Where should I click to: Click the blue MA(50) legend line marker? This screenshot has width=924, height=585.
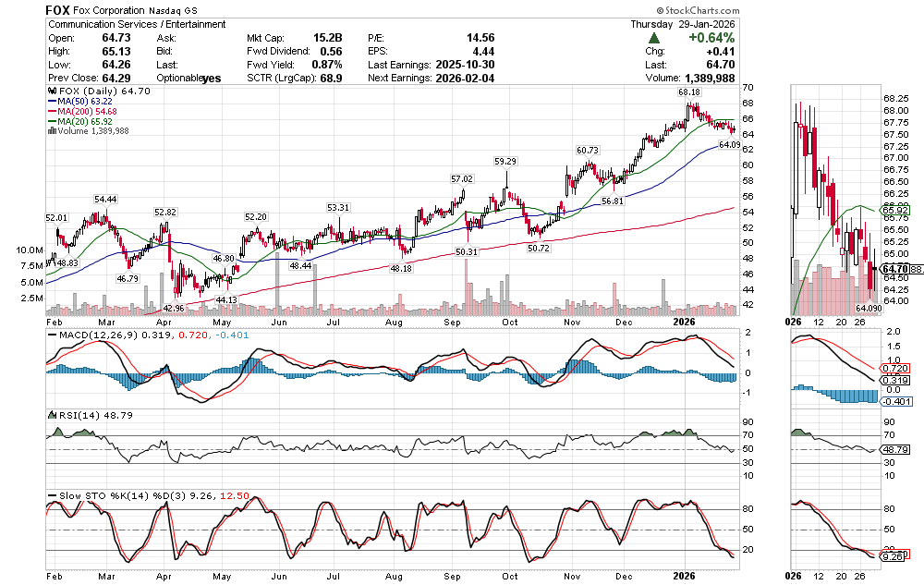(52, 101)
